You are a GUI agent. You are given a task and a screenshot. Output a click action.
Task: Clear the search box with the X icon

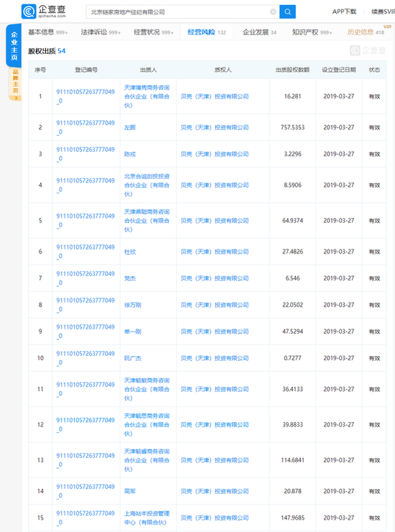point(273,12)
